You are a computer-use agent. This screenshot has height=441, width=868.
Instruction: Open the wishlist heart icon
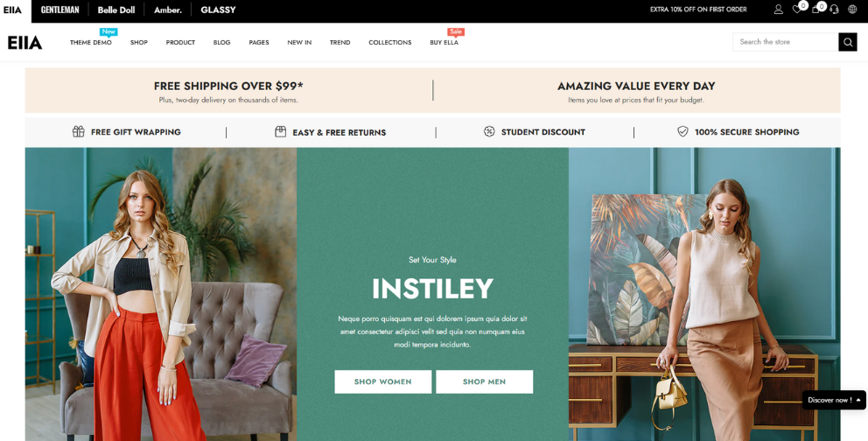pos(797,10)
